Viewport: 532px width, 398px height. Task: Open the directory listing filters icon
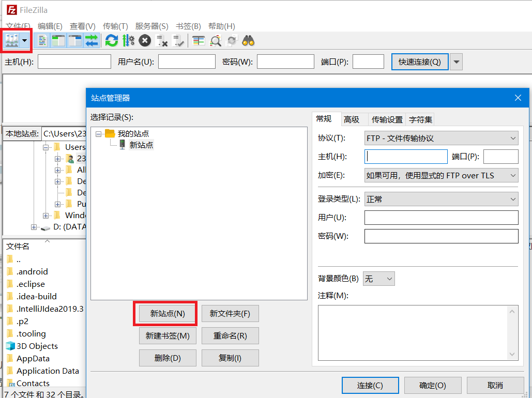click(x=199, y=41)
